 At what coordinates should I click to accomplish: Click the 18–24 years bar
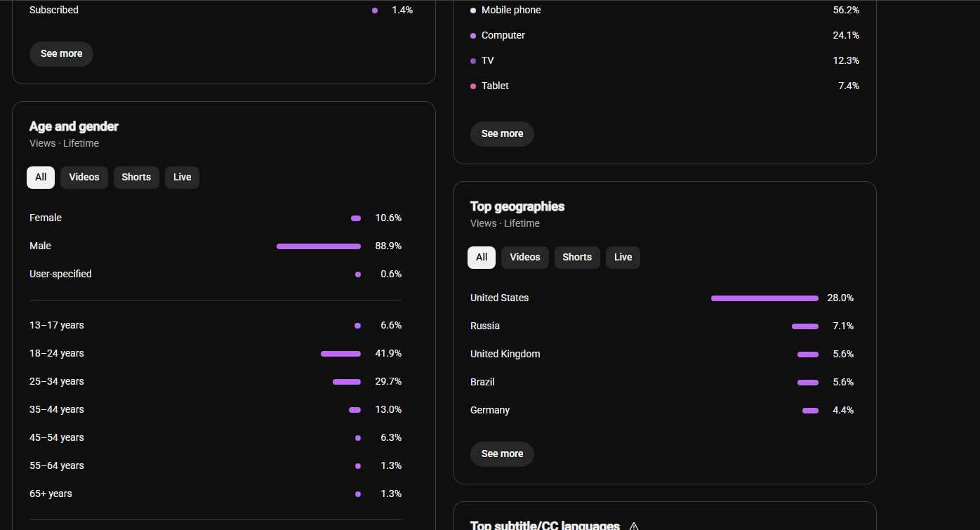(340, 354)
